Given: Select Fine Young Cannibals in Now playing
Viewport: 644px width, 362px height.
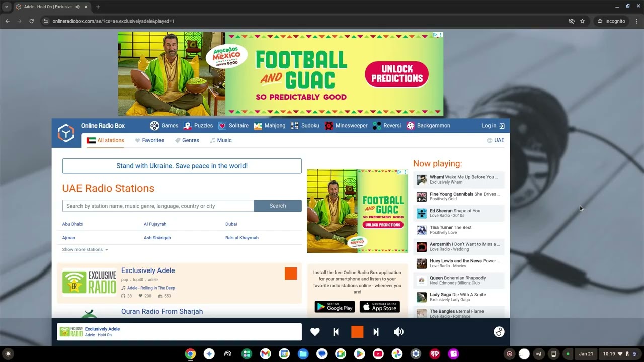Looking at the screenshot, I should [458, 196].
